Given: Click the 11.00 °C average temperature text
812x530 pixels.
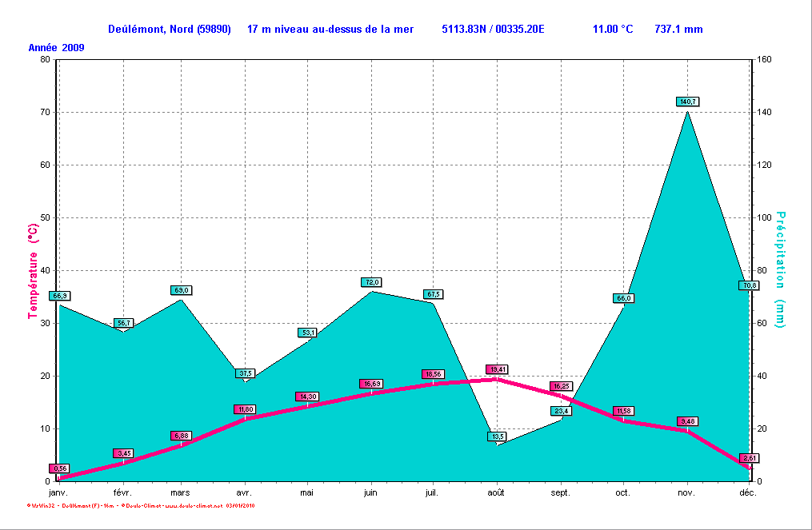Looking at the screenshot, I should [613, 30].
